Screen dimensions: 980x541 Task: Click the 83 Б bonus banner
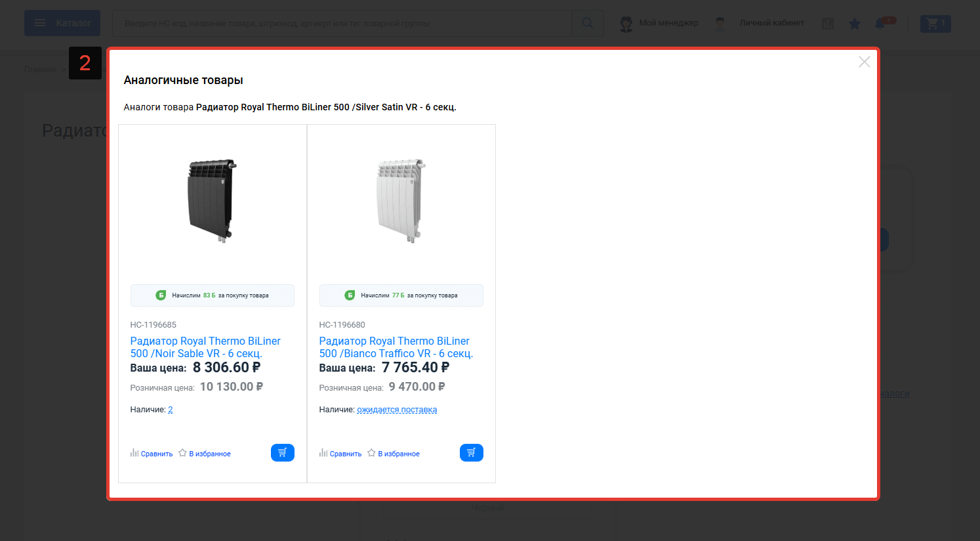[x=213, y=295]
